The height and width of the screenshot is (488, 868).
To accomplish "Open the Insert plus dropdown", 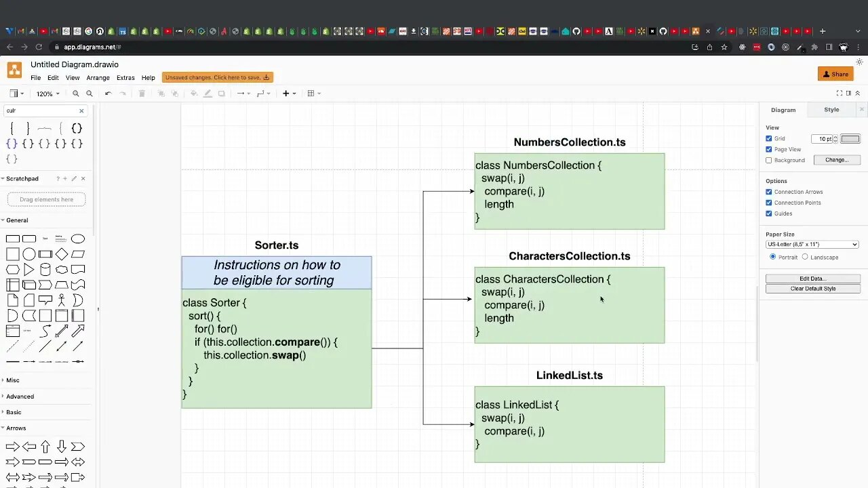I will click(x=290, y=94).
